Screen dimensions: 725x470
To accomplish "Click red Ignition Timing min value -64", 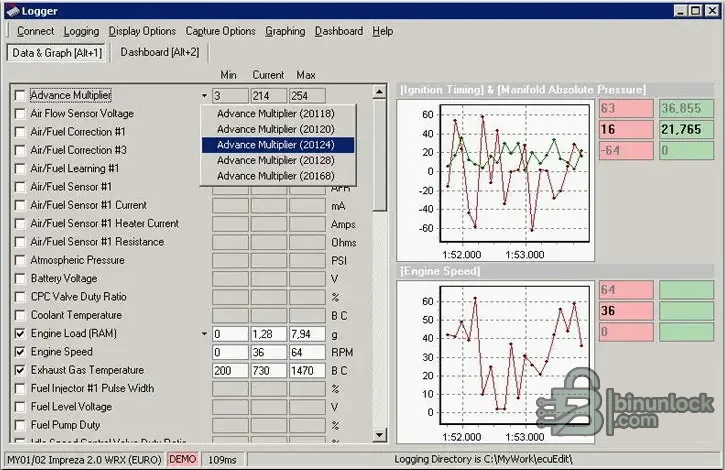I will tap(626, 151).
